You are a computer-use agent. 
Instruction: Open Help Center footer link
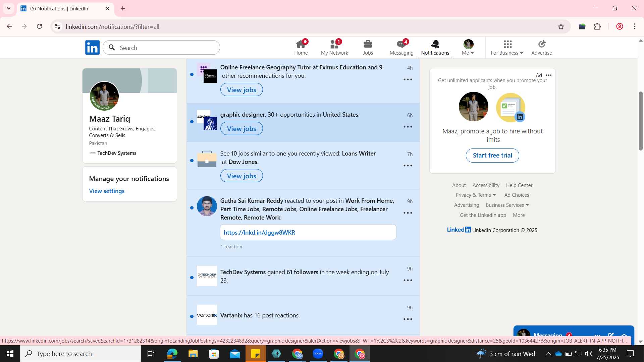[x=519, y=185]
